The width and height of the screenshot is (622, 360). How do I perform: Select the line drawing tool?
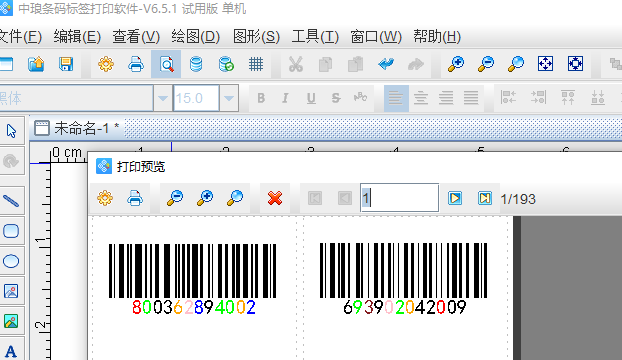tap(11, 201)
